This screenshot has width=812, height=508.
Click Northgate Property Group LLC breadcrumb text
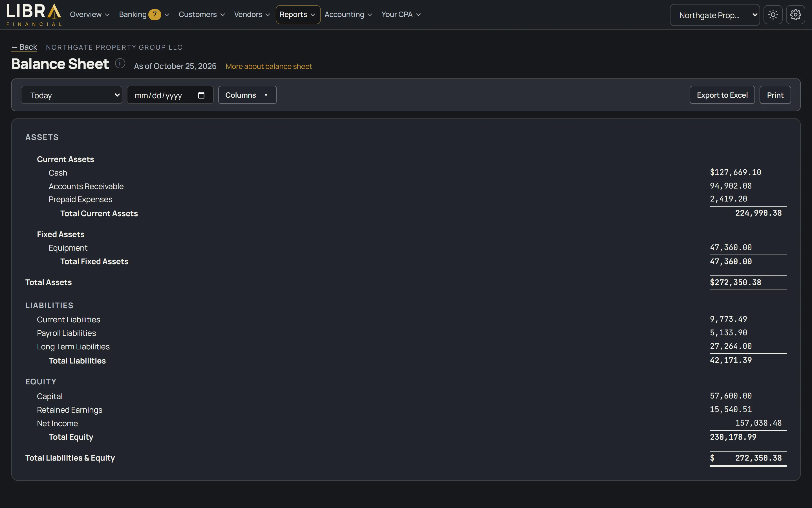pyautogui.click(x=114, y=47)
